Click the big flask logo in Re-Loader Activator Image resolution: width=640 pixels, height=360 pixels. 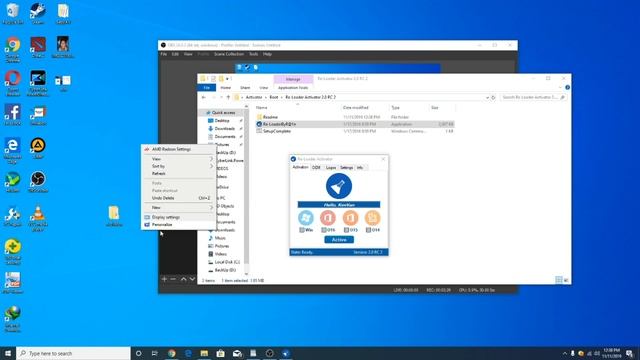pyautogui.click(x=339, y=186)
